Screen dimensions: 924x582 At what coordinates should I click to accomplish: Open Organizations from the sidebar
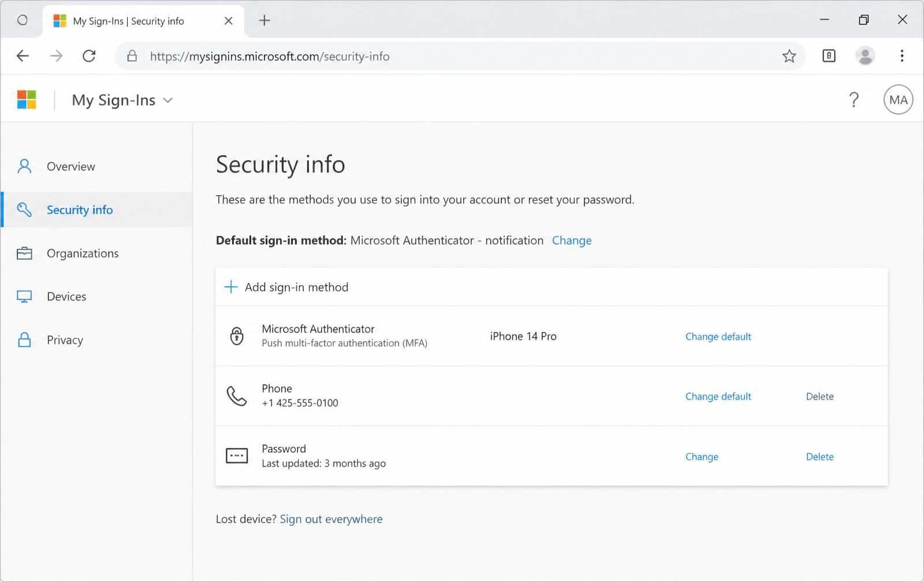point(96,253)
